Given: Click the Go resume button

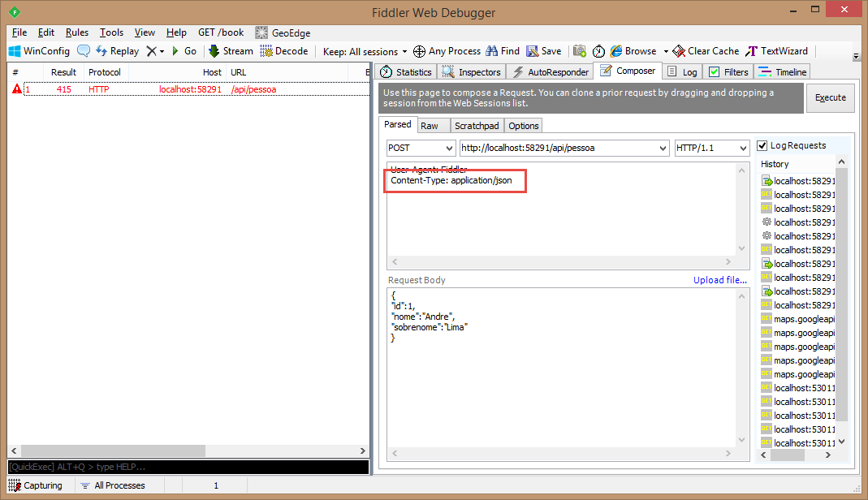Looking at the screenshot, I should [184, 51].
